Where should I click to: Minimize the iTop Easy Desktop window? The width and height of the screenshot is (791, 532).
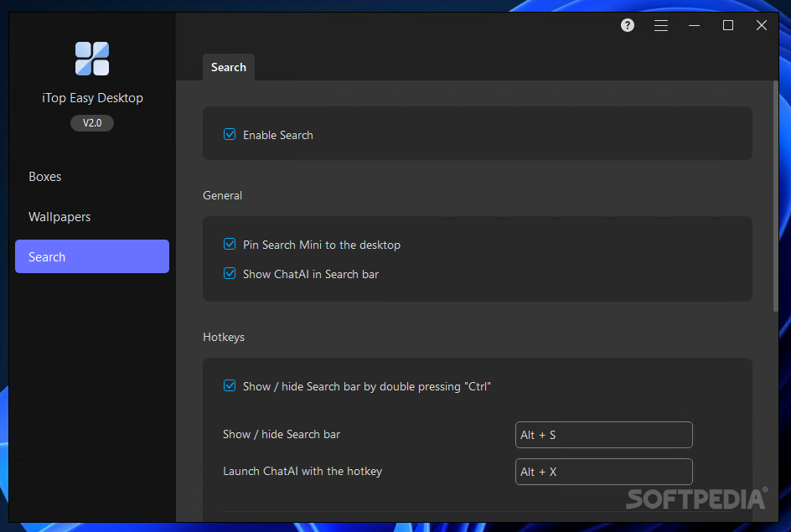click(x=694, y=25)
